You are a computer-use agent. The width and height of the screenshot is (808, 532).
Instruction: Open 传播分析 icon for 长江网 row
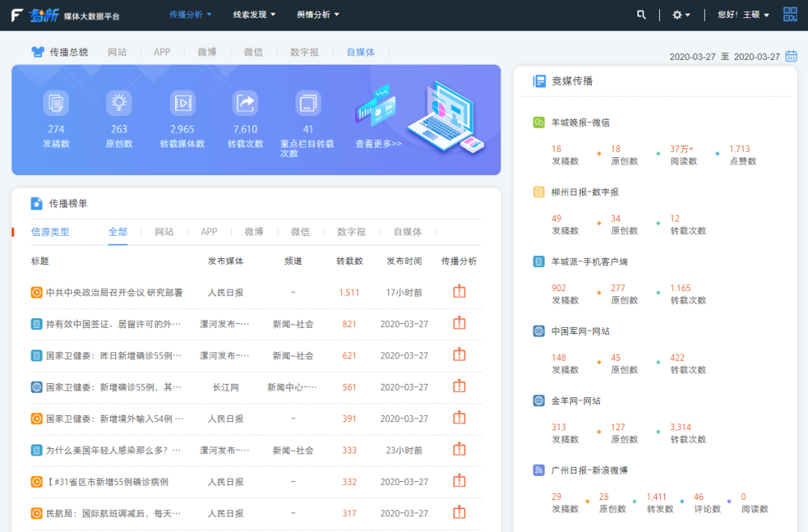(x=459, y=387)
